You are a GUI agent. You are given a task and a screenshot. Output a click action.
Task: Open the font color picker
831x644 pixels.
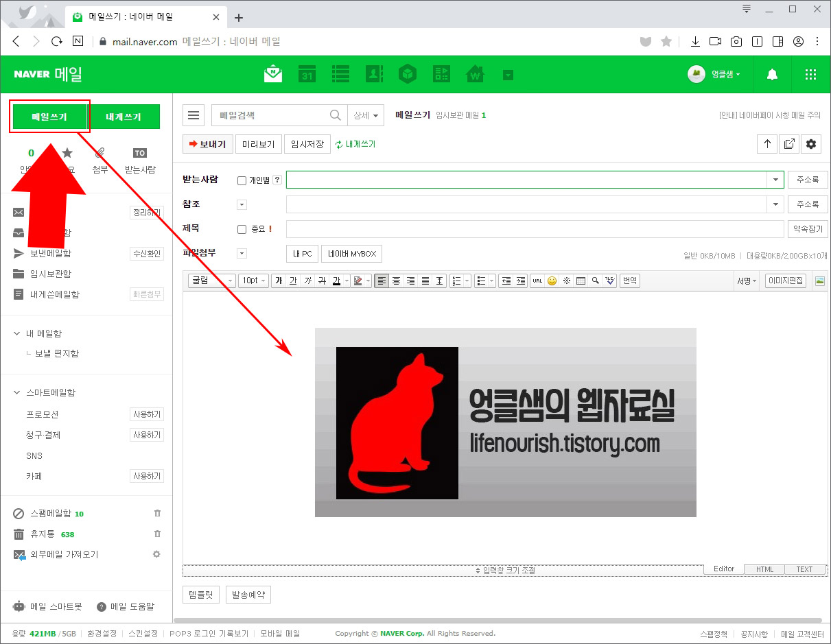pyautogui.click(x=336, y=280)
